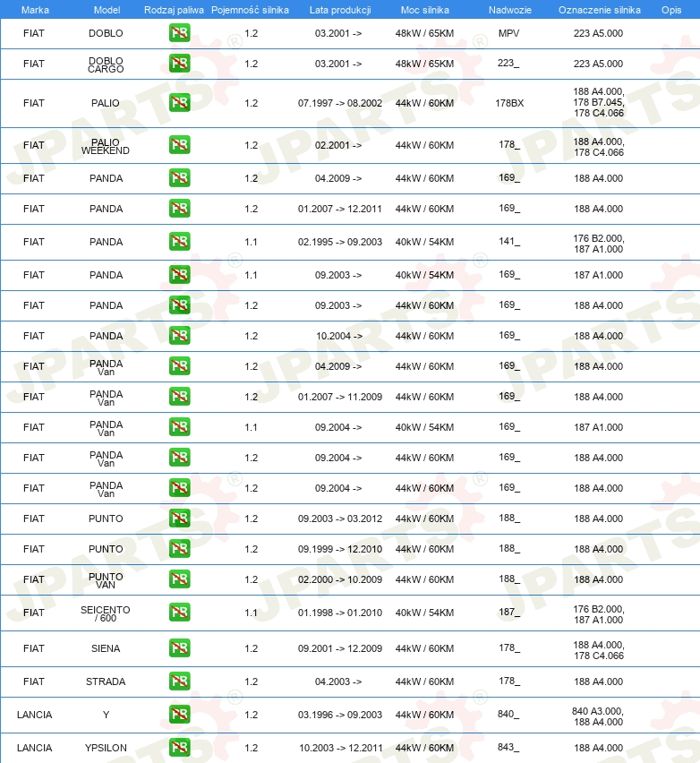Screen dimensions: 700x763
Task: Click the Nadwozie column header
Action: (x=510, y=10)
